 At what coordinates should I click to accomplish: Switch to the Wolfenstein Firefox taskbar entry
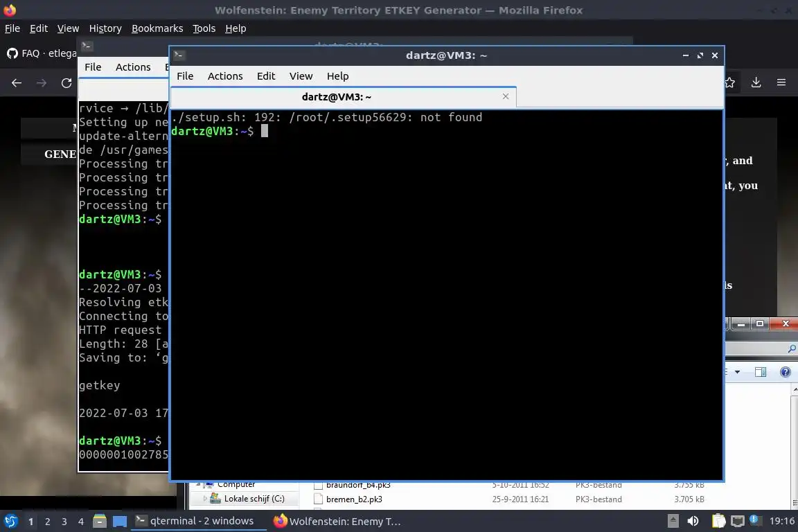(x=337, y=521)
